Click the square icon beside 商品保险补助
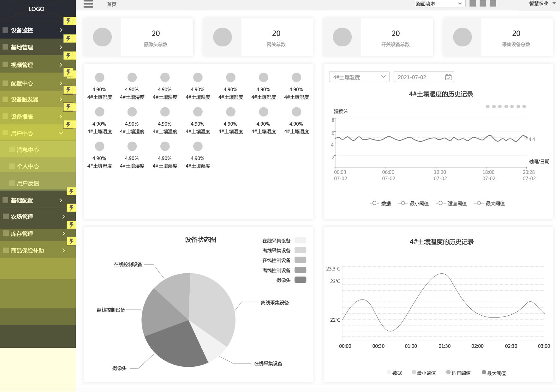This screenshot has width=560, height=392. coord(6,250)
